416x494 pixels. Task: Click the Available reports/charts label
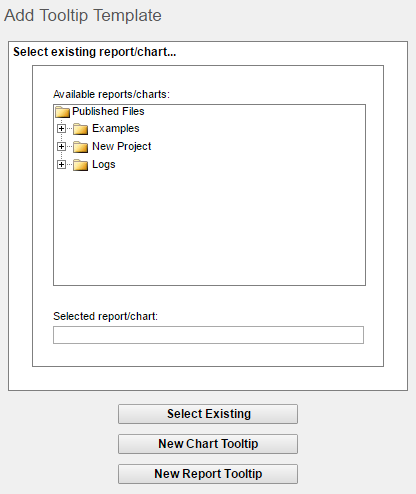[111, 94]
